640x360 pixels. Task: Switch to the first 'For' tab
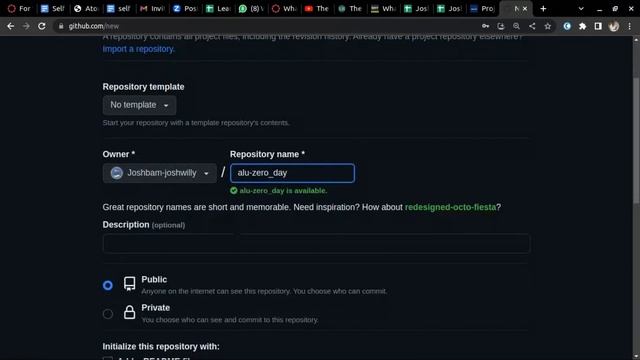tap(20, 9)
